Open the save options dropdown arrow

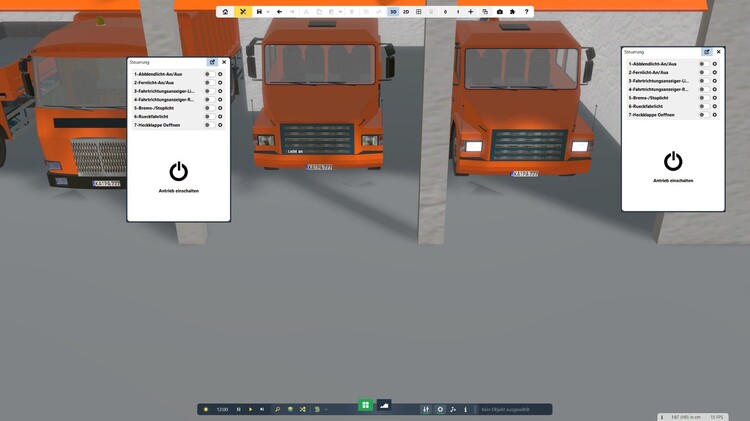click(268, 12)
